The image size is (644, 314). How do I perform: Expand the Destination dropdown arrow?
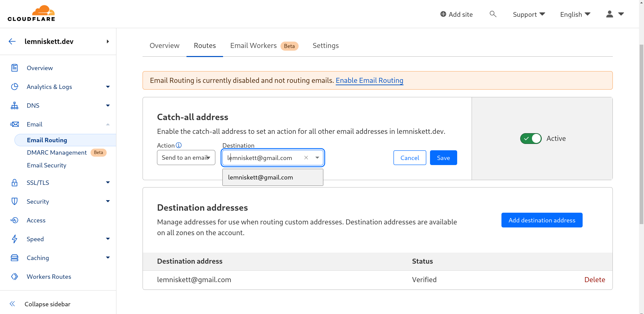pyautogui.click(x=317, y=158)
